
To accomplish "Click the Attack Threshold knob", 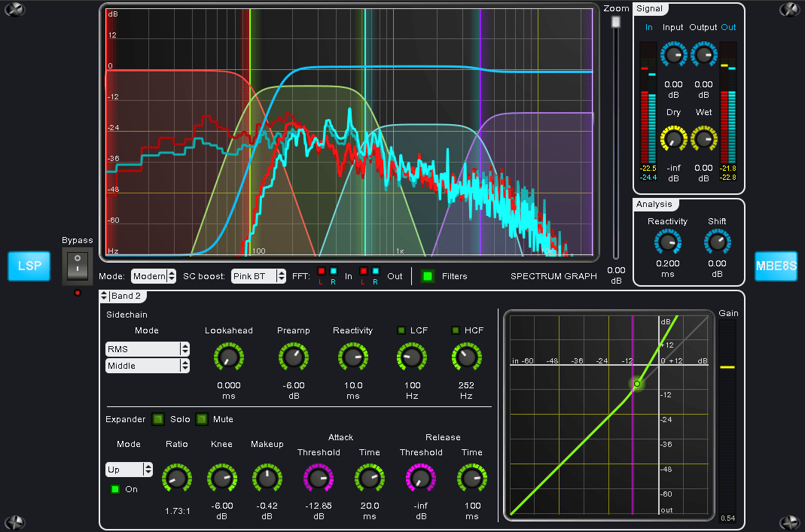I will [319, 479].
